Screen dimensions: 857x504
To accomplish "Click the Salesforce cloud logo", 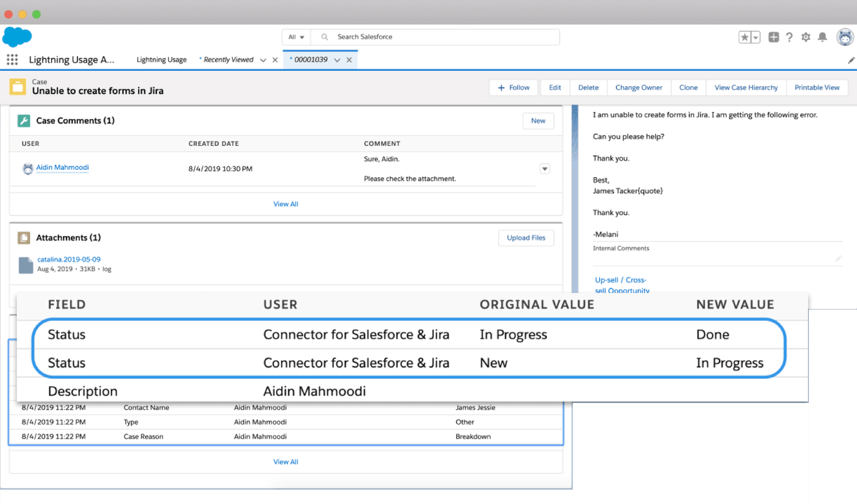I will click(17, 37).
